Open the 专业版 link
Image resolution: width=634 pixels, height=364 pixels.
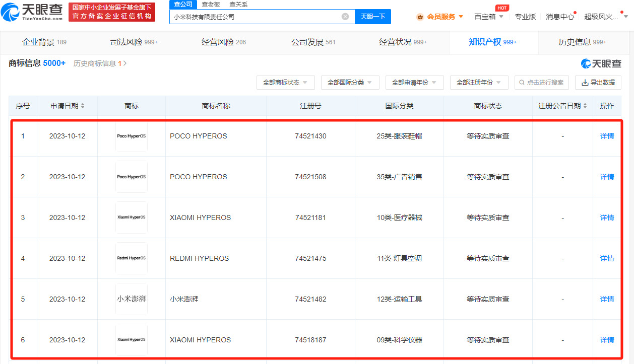[525, 17]
